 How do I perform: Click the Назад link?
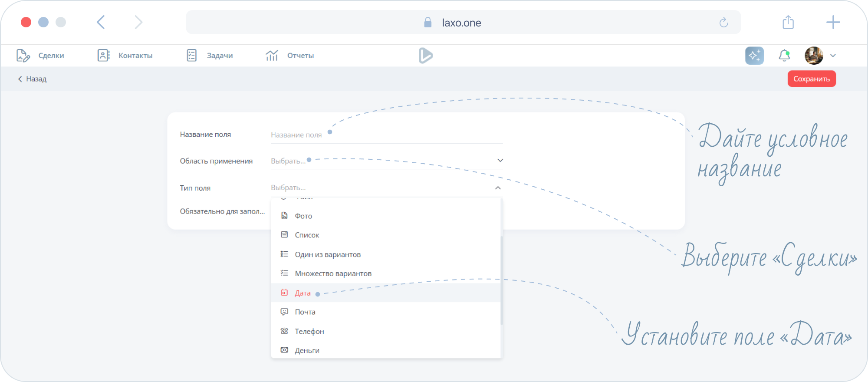click(x=32, y=79)
